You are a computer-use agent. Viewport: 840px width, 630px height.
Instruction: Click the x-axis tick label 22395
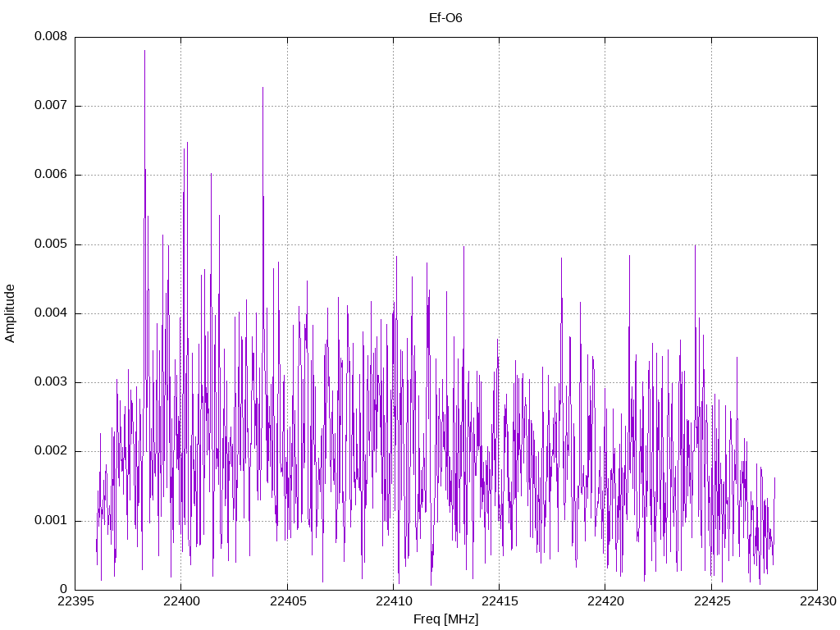pos(75,601)
